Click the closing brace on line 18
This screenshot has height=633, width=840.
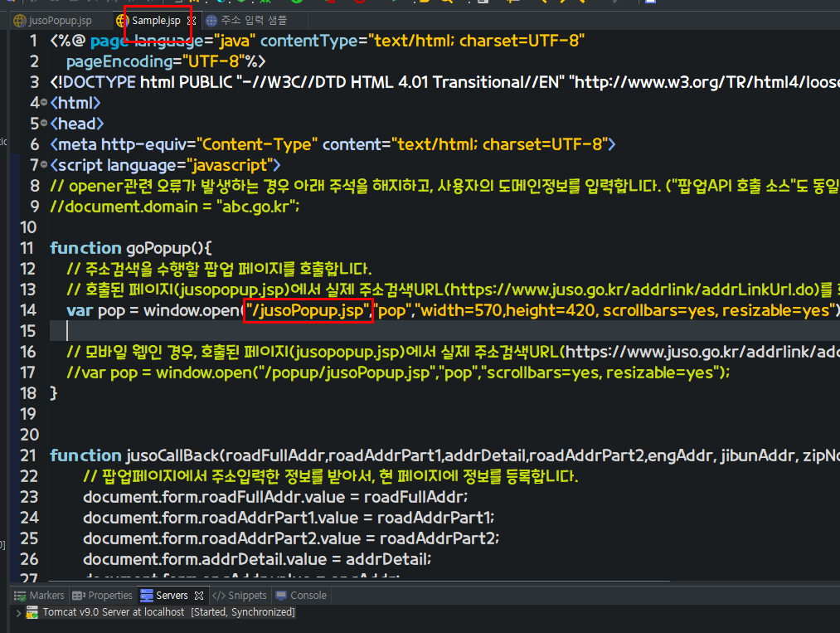coord(54,393)
